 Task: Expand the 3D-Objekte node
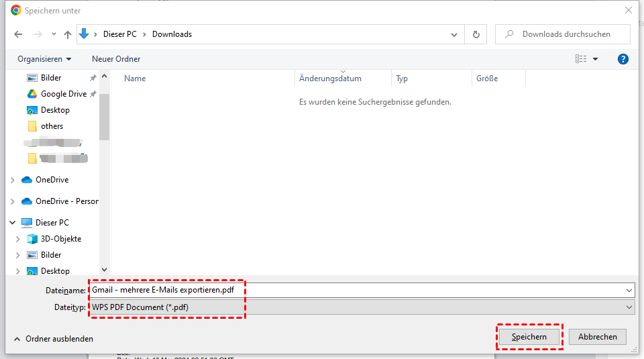pyautogui.click(x=17, y=239)
